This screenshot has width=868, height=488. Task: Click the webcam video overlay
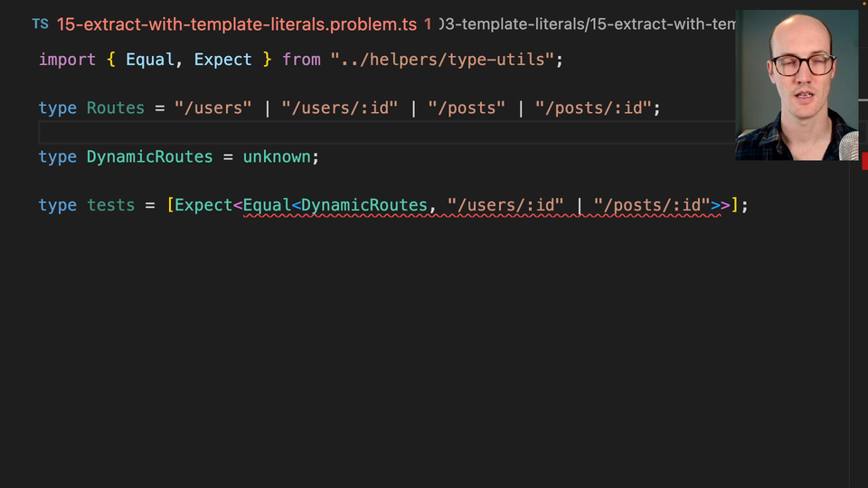(796, 86)
